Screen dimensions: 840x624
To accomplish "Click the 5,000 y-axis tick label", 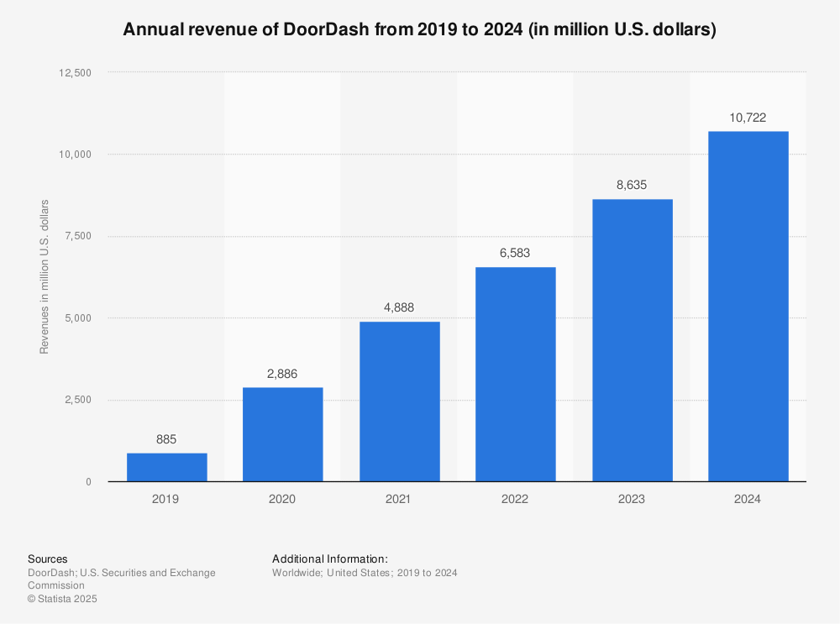I will point(78,318).
